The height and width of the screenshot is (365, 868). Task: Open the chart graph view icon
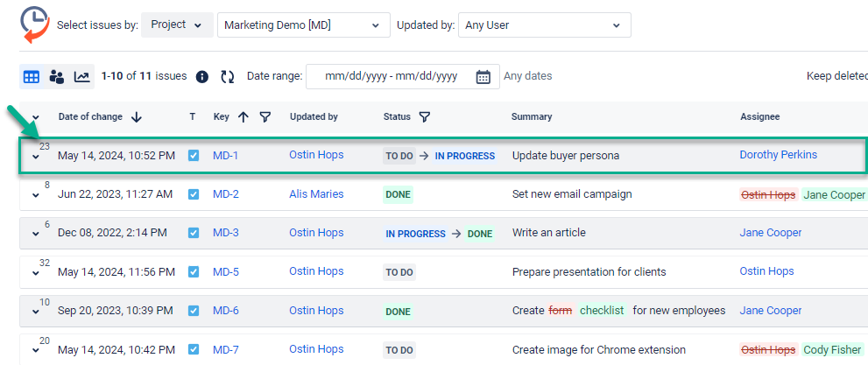(x=81, y=77)
